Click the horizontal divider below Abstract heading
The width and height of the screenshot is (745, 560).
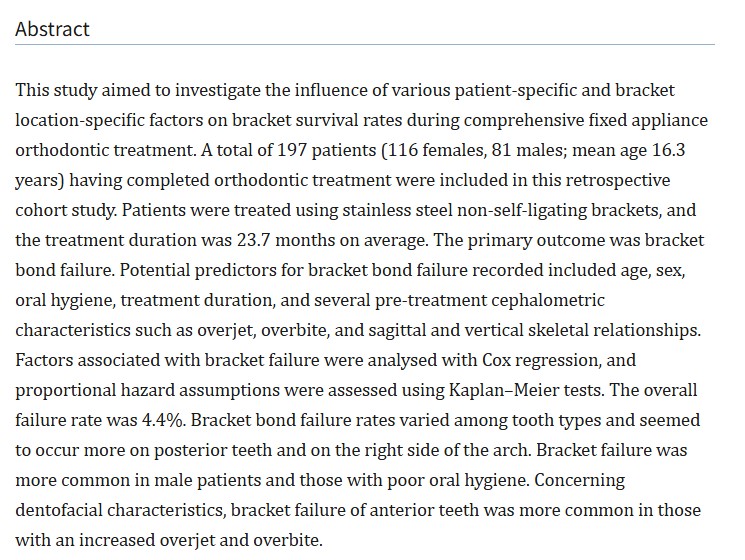click(365, 45)
